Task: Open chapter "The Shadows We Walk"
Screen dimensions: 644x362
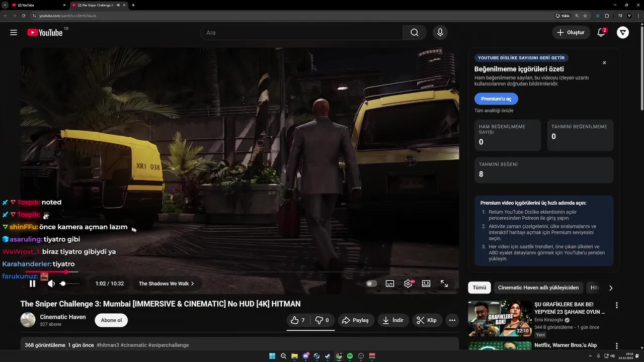Action: pos(167,284)
